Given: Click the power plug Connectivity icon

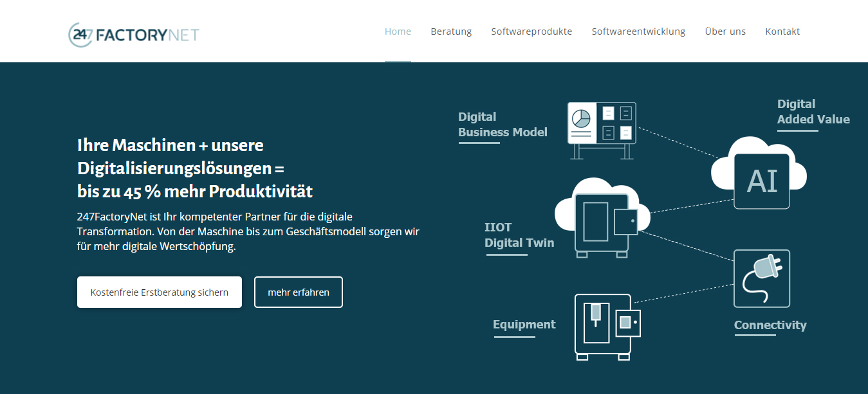Looking at the screenshot, I should pos(762,279).
